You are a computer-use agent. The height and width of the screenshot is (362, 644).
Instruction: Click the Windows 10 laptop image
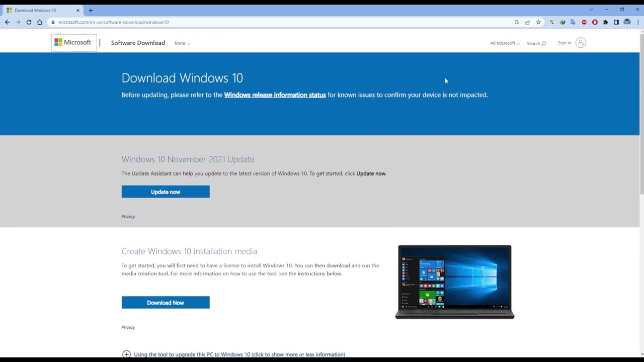tap(455, 282)
